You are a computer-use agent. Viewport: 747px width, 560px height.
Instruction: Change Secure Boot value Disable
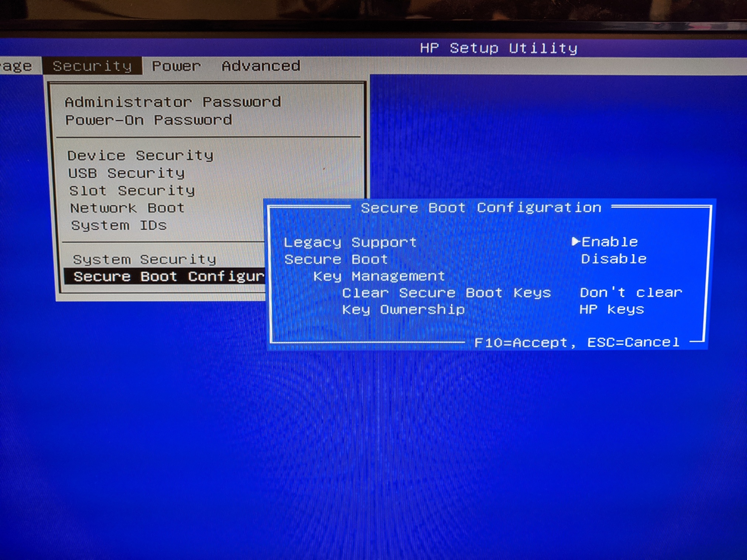[x=614, y=259]
